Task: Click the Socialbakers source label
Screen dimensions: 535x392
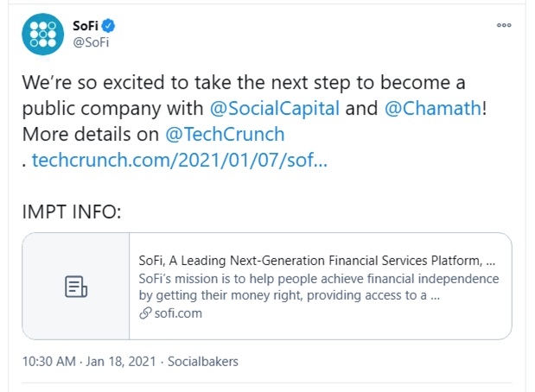Action: pos(202,361)
